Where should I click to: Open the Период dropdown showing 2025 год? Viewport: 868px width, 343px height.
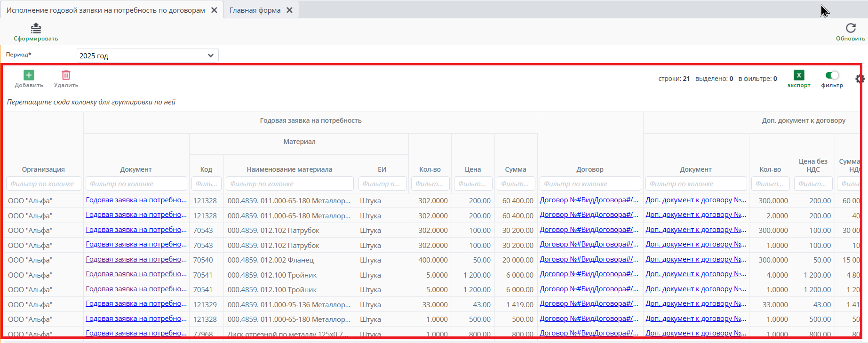click(x=147, y=56)
